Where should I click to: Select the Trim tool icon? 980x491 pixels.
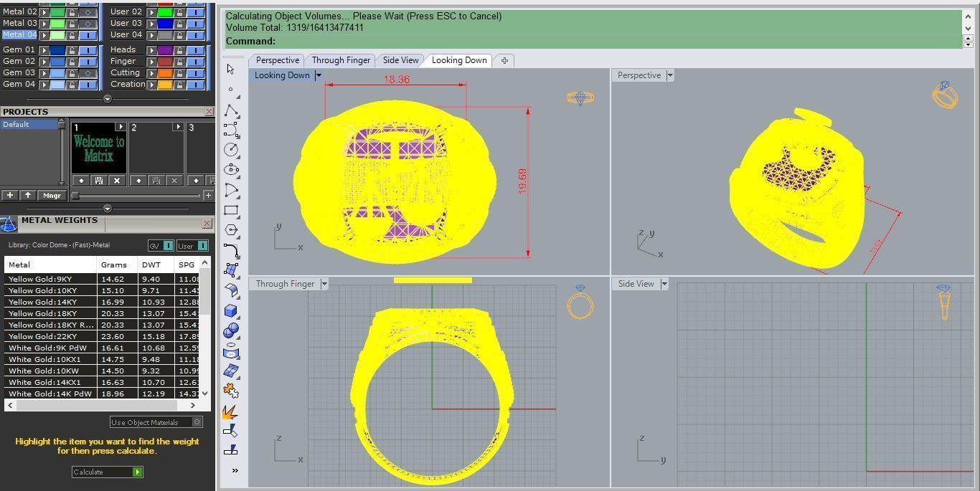click(x=231, y=431)
